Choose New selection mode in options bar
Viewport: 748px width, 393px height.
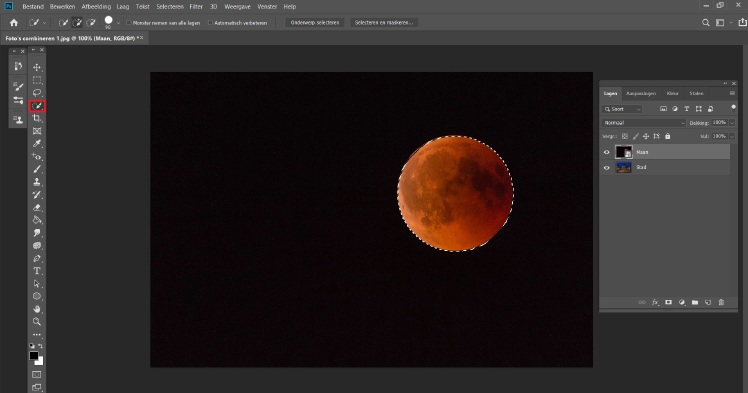click(63, 22)
